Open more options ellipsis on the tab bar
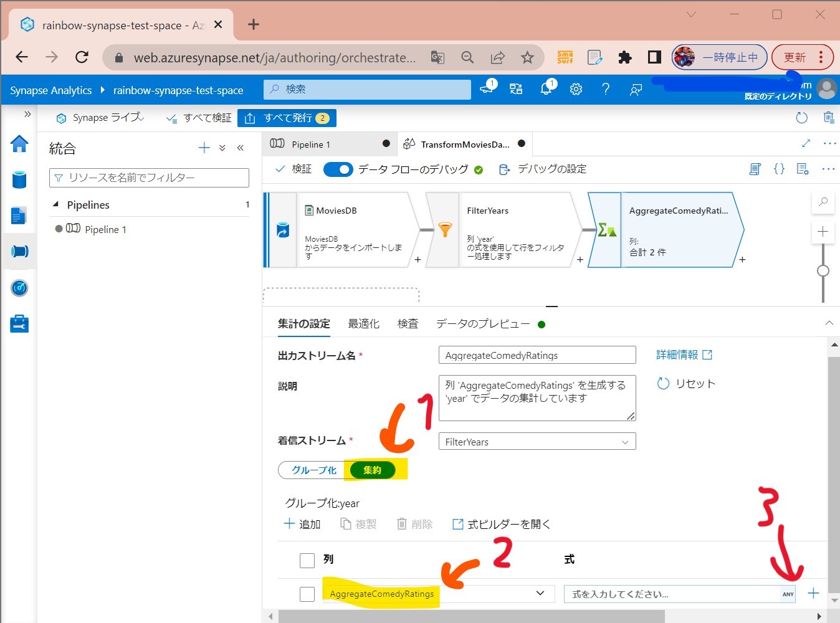Screen dimensions: 840x623 coord(829,144)
